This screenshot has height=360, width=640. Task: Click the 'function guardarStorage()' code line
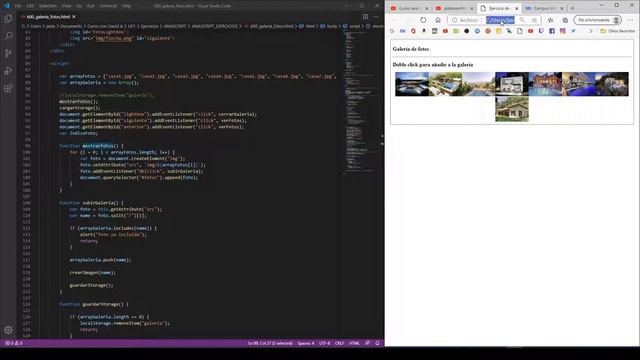pyautogui.click(x=94, y=304)
